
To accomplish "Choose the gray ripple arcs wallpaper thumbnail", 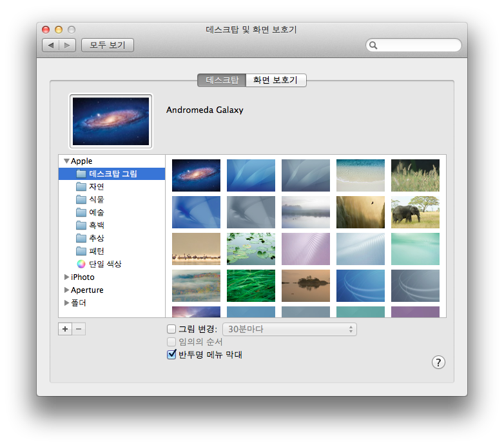I will pos(415,286).
